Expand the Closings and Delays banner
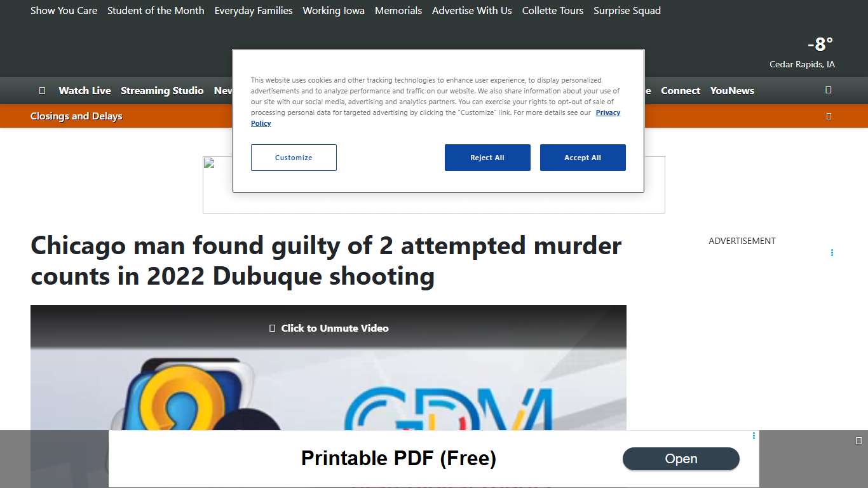The width and height of the screenshot is (868, 488). click(x=829, y=116)
